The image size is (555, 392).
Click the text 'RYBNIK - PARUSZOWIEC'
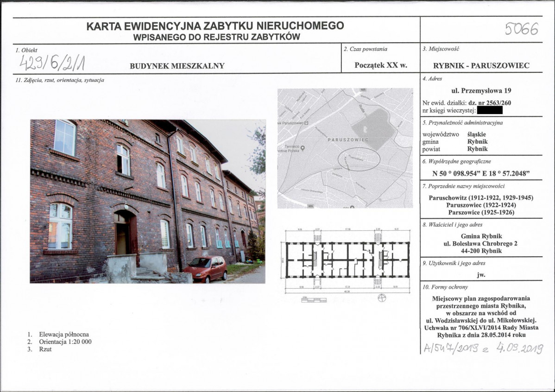pyautogui.click(x=481, y=65)
